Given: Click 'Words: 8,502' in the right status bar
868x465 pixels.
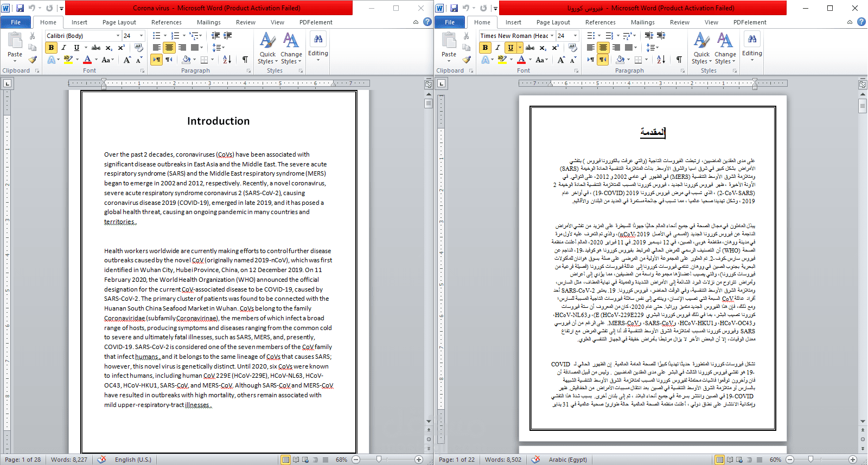Looking at the screenshot, I should click(503, 460).
